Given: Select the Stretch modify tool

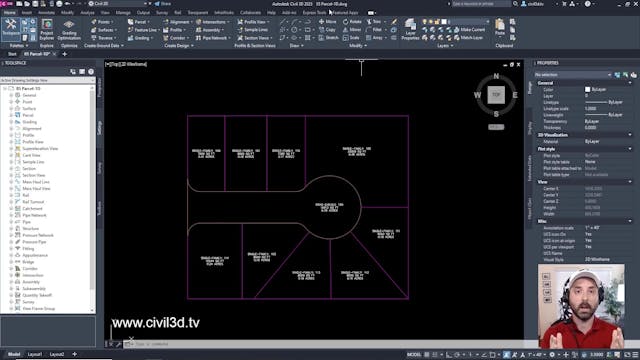Looking at the screenshot, I should [x=328, y=38].
